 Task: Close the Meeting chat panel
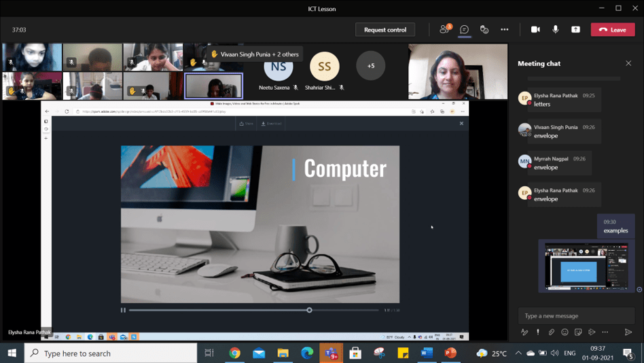[628, 63]
